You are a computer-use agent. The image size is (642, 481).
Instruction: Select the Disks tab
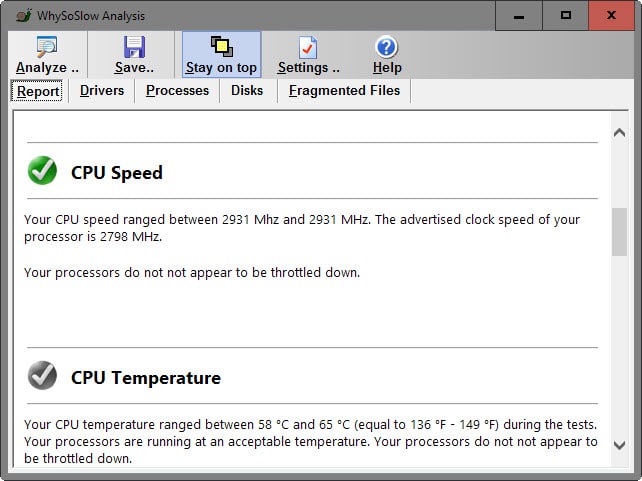pos(247,90)
